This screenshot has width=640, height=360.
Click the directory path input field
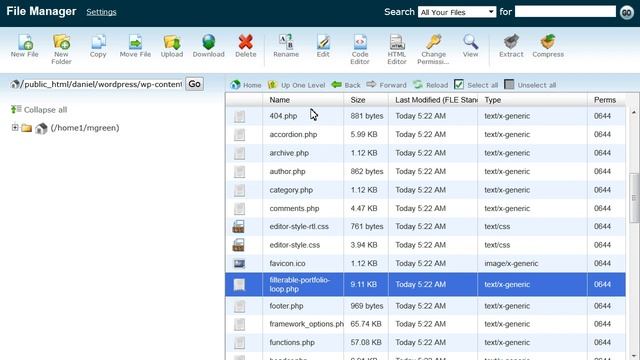(x=101, y=84)
